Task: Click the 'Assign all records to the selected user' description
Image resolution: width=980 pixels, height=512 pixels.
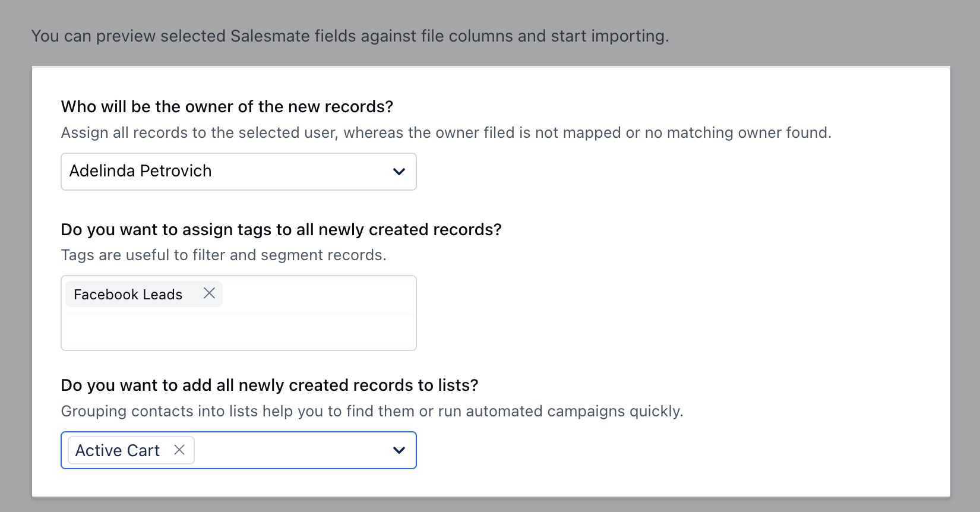Action: 445,133
